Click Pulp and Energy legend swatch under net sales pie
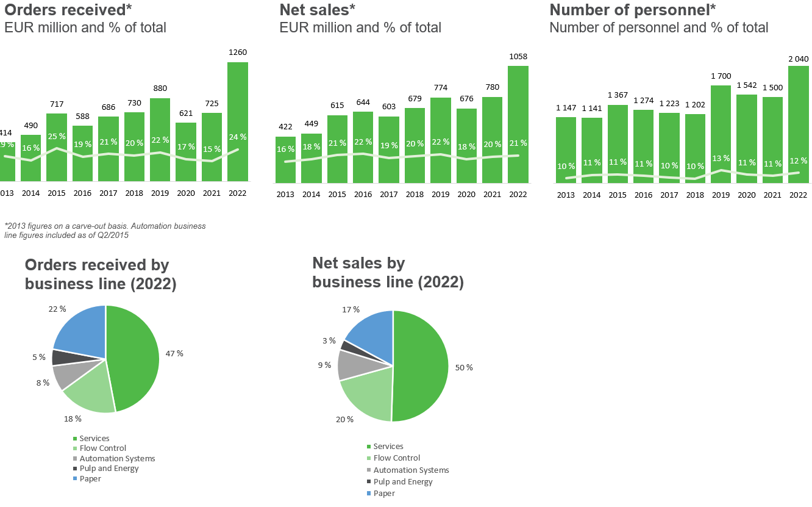This screenshot has height=507, width=812. click(x=369, y=482)
